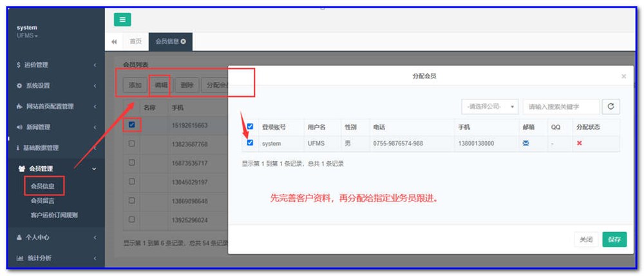Click the 编辑 button
Viewport: 644px width, 276px height.
coord(161,85)
